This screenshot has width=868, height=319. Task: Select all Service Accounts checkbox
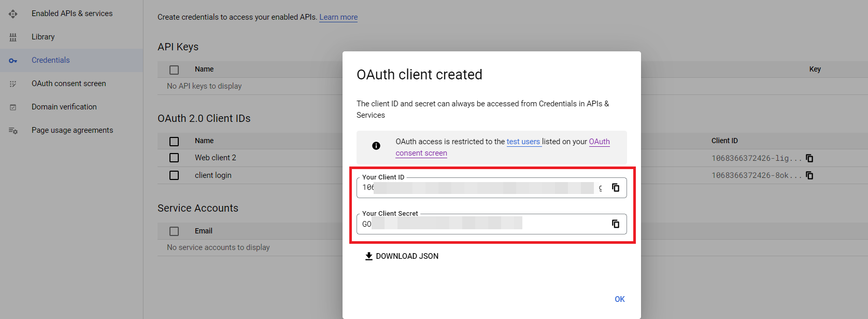coord(174,231)
